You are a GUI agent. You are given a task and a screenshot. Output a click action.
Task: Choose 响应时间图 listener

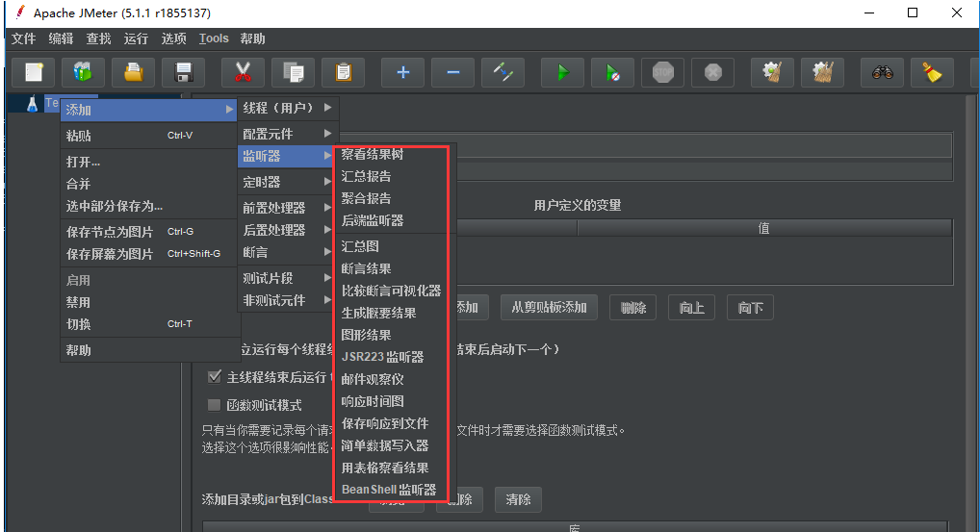tap(392, 401)
